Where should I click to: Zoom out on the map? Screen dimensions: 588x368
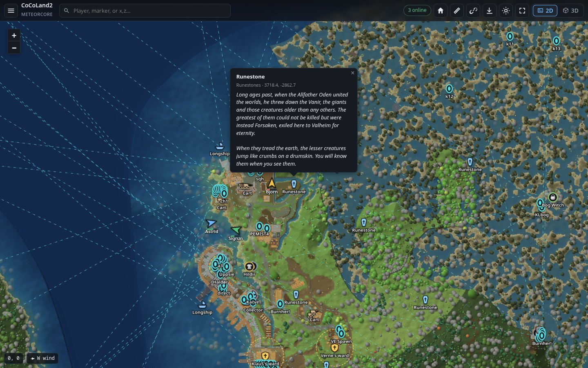coord(14,48)
